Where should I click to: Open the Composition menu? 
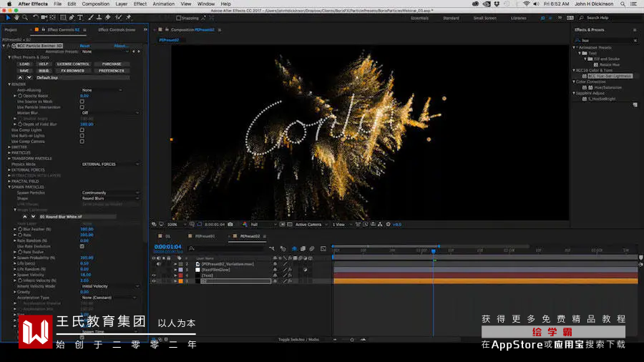point(96,4)
